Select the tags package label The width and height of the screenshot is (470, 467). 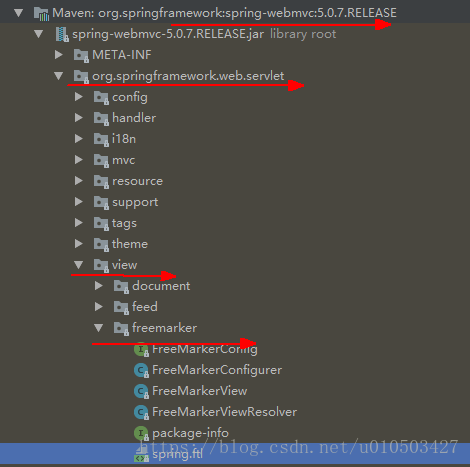pyautogui.click(x=124, y=223)
